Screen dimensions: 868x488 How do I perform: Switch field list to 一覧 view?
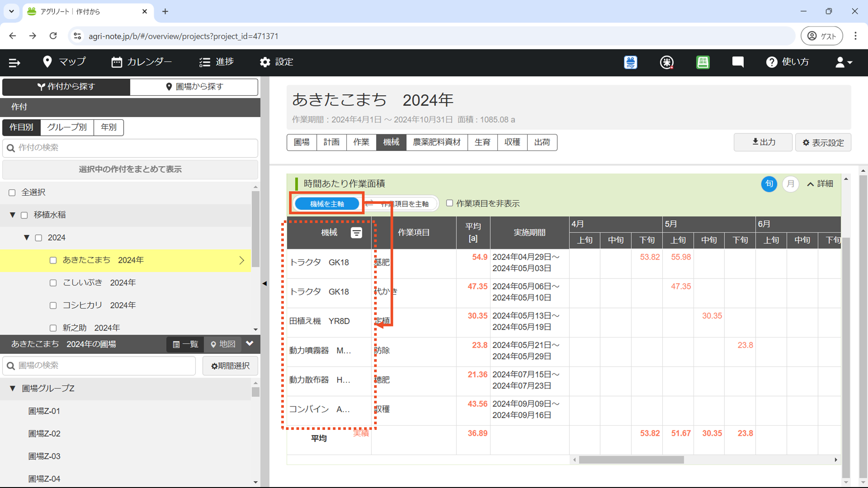185,344
